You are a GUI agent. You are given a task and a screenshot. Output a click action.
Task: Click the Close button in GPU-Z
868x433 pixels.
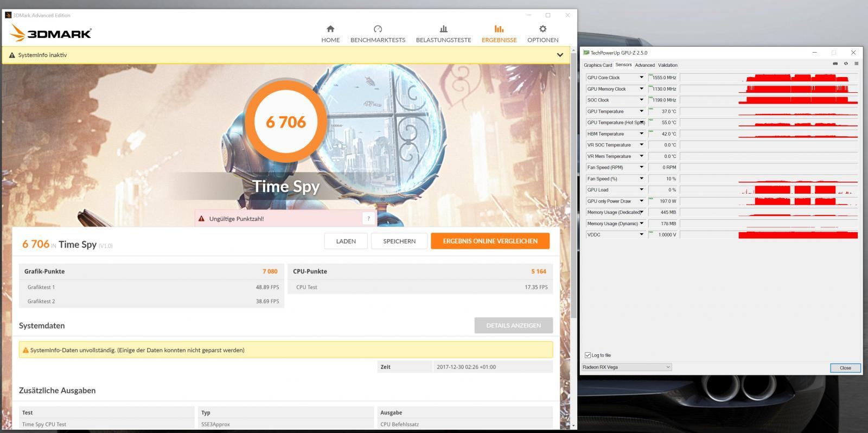click(x=845, y=368)
